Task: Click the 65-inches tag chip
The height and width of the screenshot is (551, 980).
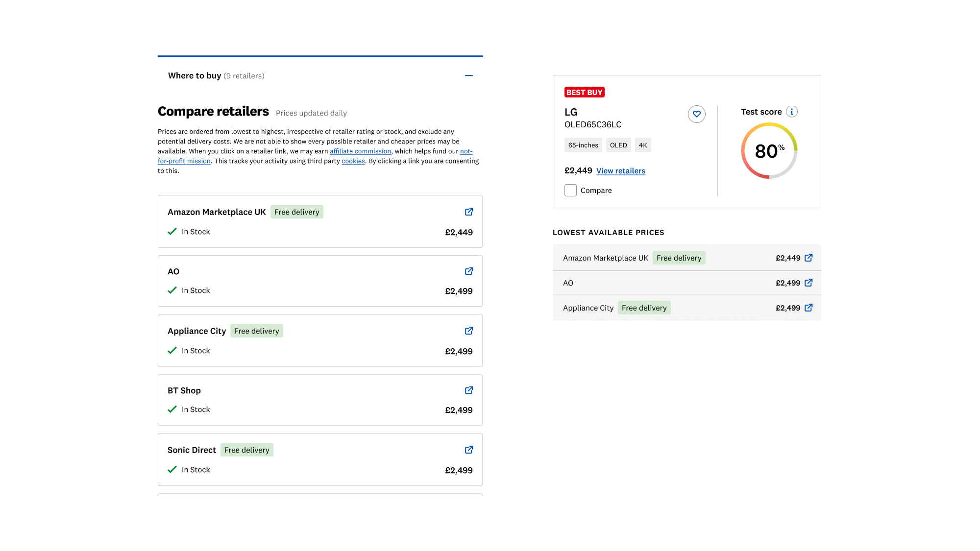Action: click(x=583, y=145)
